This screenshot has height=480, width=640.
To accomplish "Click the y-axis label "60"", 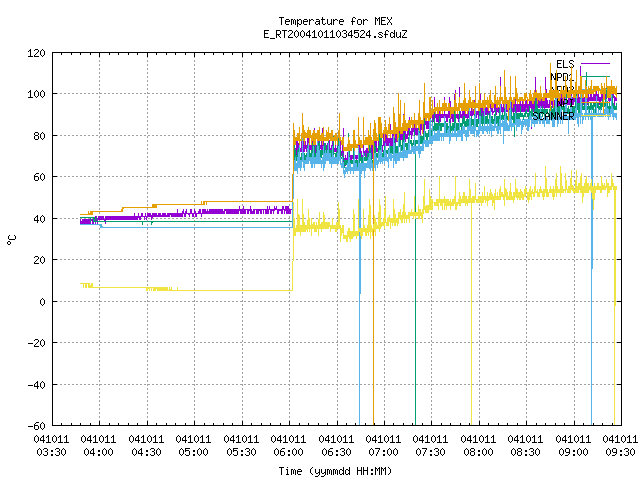I will 39,177.
